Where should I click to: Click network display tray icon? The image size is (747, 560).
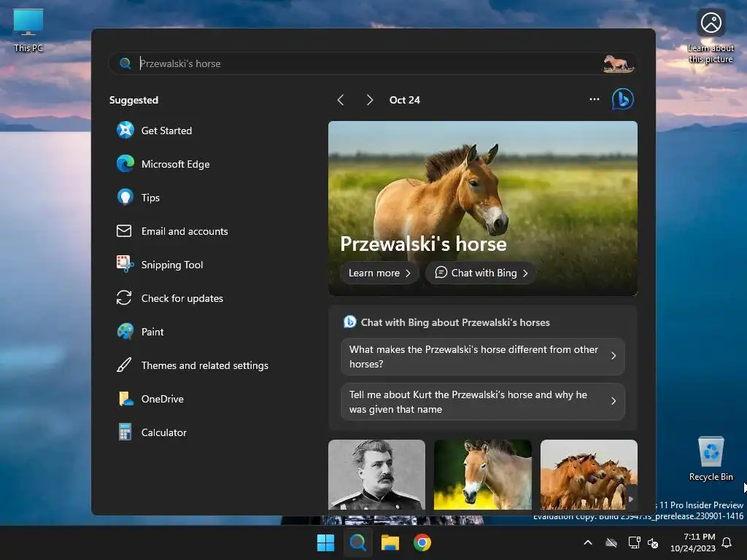634,542
